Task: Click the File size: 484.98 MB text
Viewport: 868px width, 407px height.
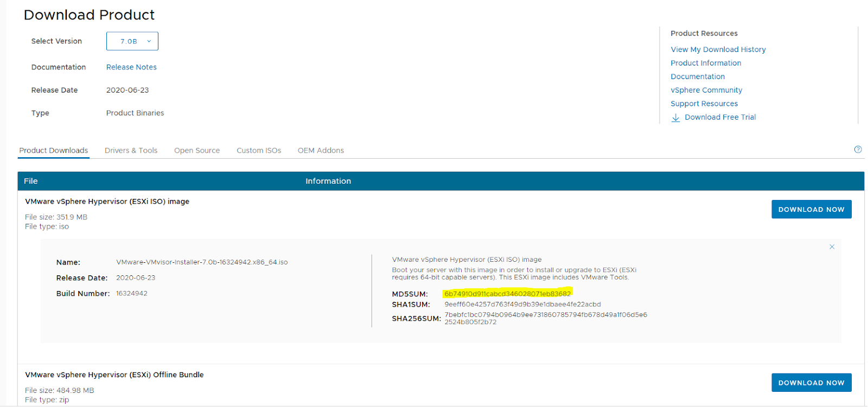Action: [60, 391]
